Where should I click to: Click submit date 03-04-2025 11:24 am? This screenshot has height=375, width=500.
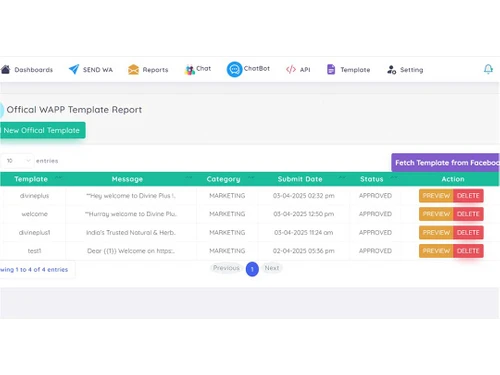304,233
